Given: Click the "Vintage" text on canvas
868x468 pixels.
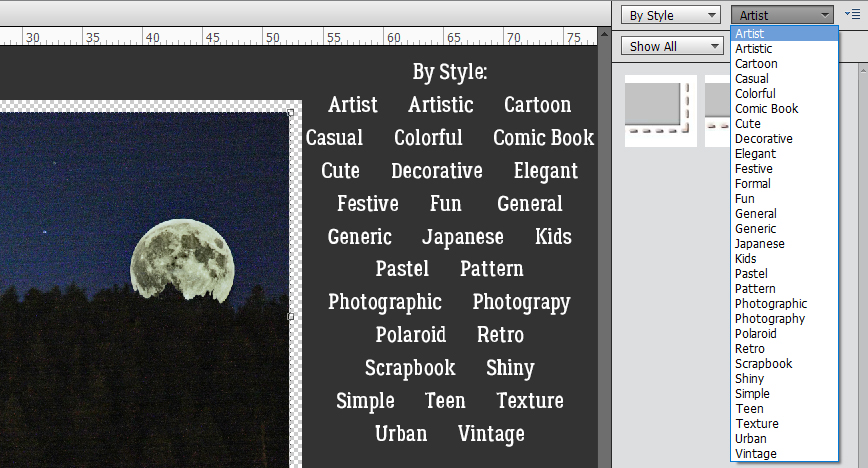Looking at the screenshot, I should (x=491, y=434).
